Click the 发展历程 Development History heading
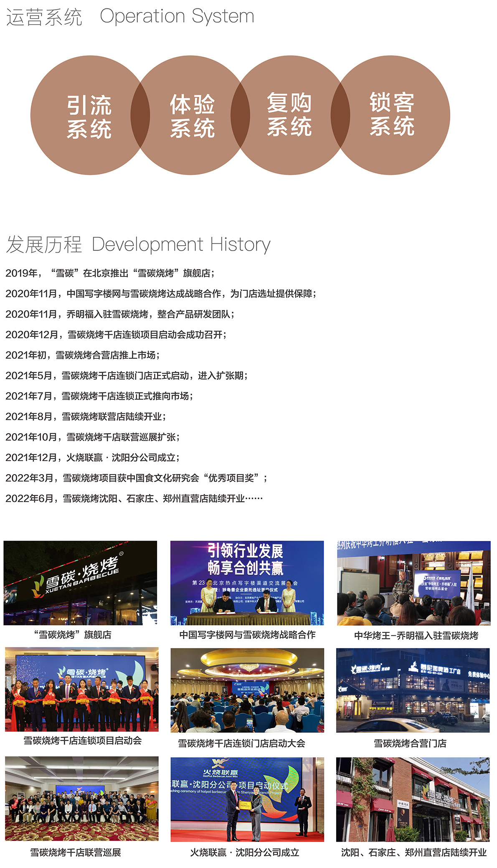Screen dimensions: 497x868 point(138,245)
